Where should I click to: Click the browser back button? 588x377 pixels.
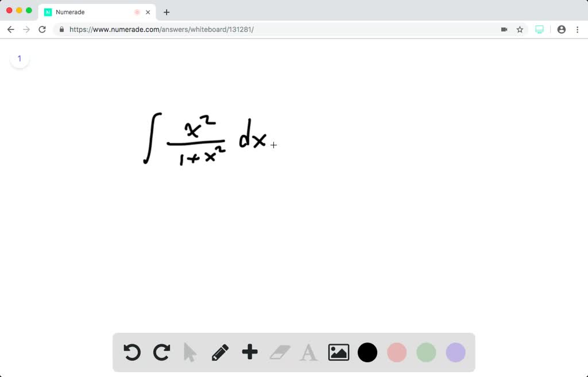(x=10, y=29)
